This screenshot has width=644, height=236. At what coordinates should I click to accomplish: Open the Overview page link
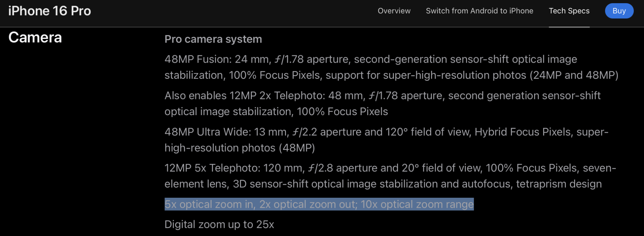click(394, 11)
